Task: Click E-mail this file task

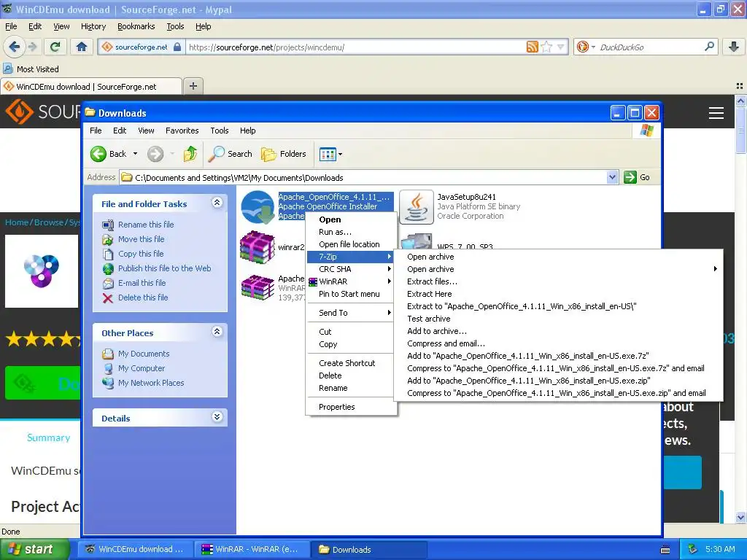Action: 142,283
